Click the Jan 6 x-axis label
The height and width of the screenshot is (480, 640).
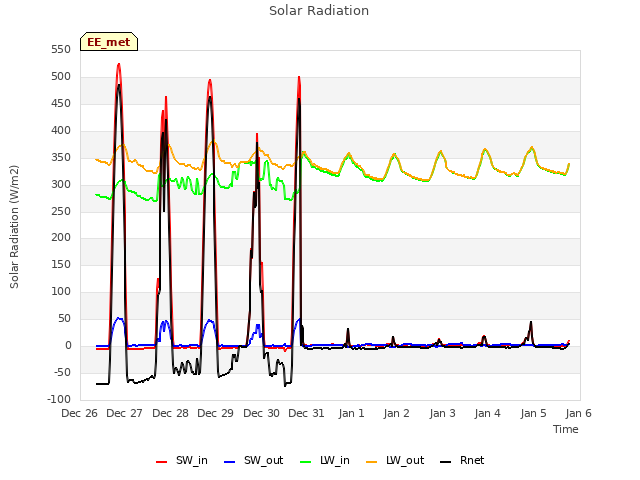[578, 413]
